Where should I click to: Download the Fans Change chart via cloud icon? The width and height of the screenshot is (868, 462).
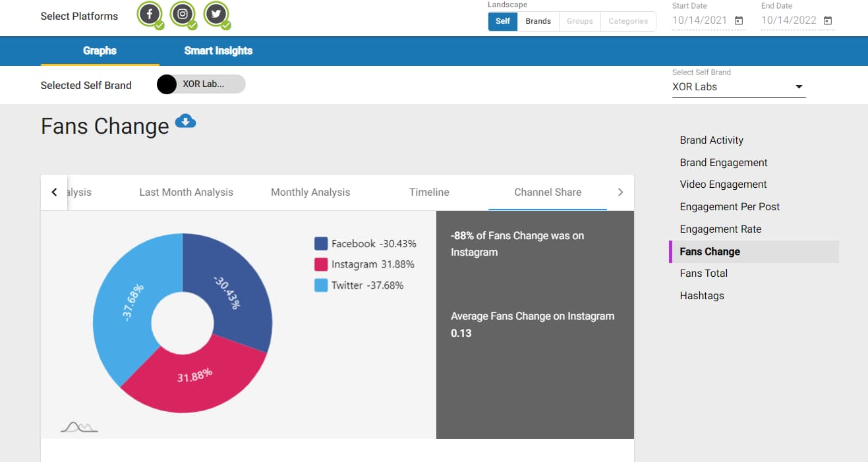[185, 121]
